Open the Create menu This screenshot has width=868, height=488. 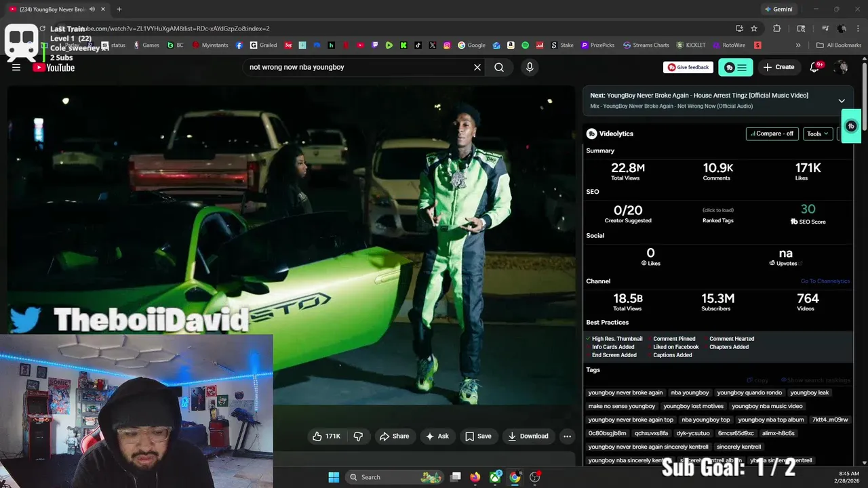pyautogui.click(x=778, y=67)
